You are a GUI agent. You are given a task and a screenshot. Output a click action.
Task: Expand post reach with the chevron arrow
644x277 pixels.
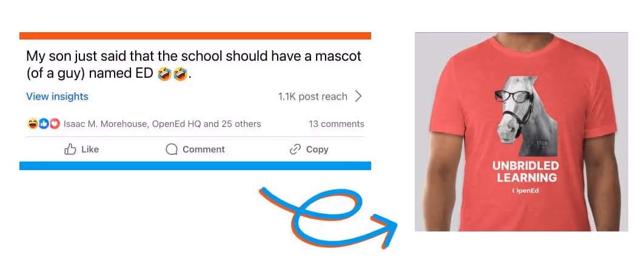(x=358, y=97)
